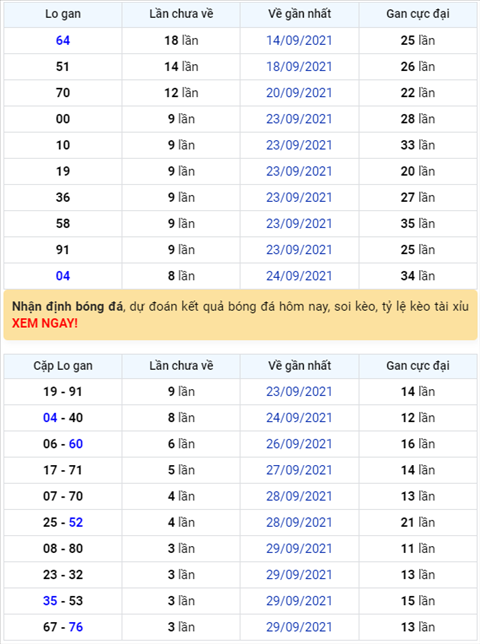Open the date link 14/09/2021

click(x=299, y=40)
